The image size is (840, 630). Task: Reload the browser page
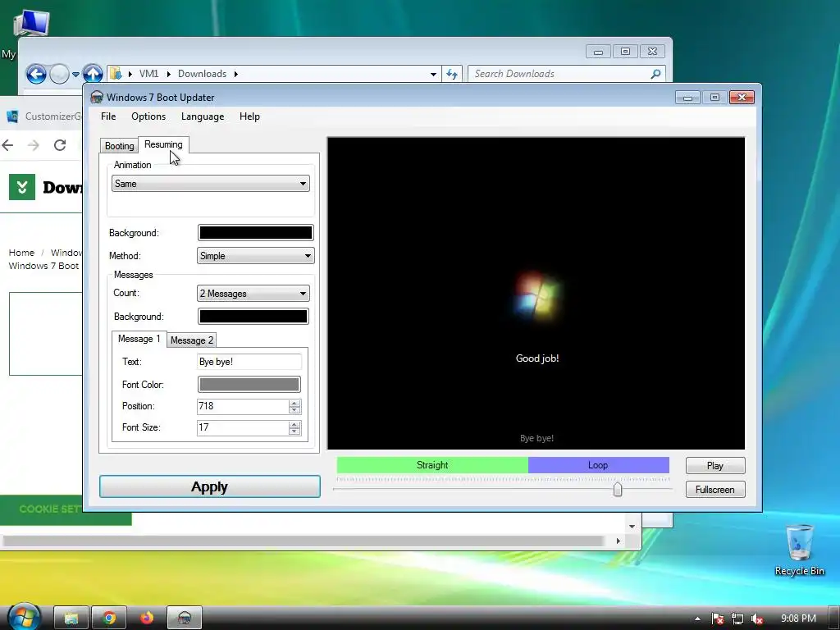(60, 144)
